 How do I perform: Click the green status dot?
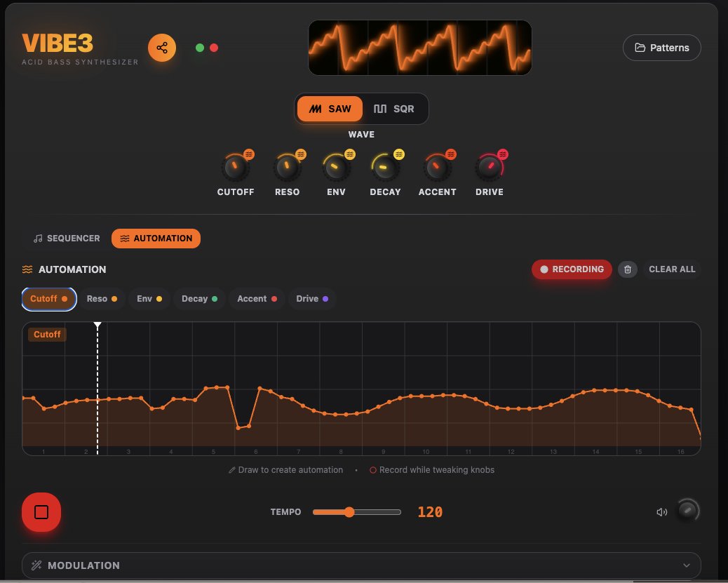200,48
